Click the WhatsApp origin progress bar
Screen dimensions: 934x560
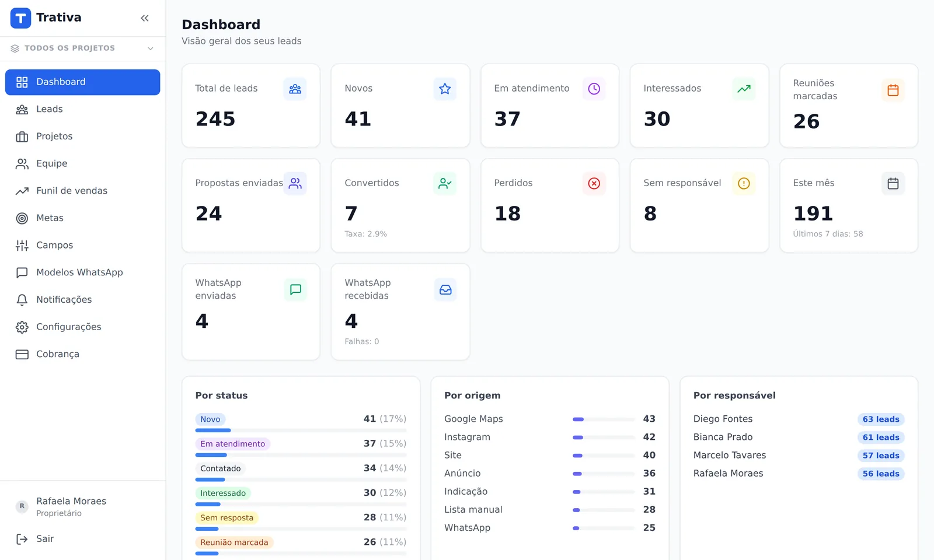[604, 528]
